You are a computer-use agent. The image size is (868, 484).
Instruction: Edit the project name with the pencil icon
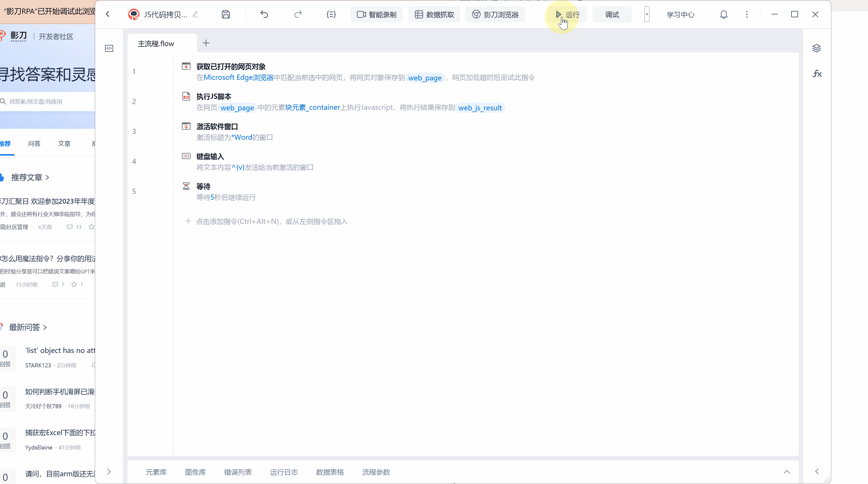tap(195, 14)
